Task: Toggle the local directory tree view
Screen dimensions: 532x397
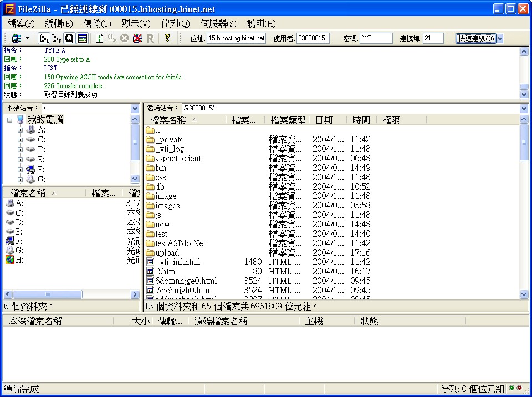Action: 44,38
